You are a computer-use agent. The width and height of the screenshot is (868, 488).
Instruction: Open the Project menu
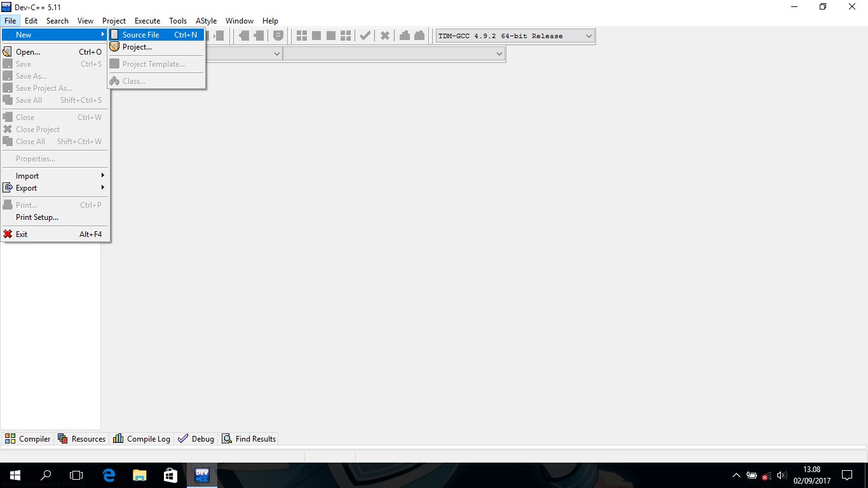tap(114, 21)
